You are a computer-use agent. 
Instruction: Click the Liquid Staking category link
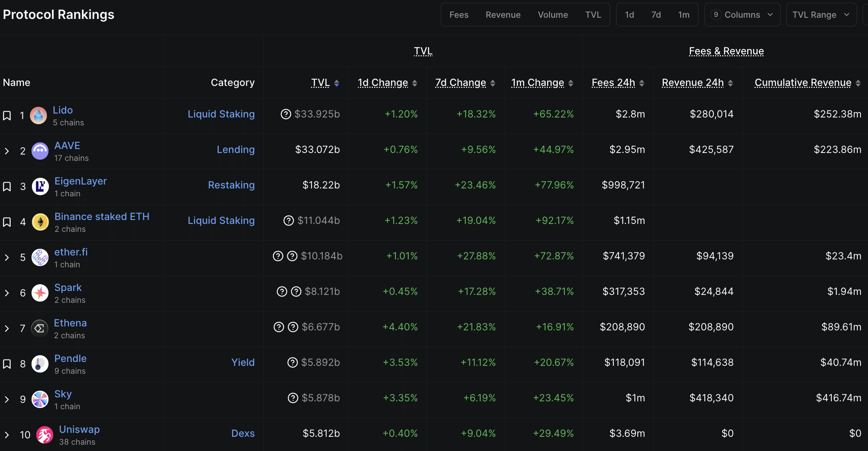tap(221, 114)
